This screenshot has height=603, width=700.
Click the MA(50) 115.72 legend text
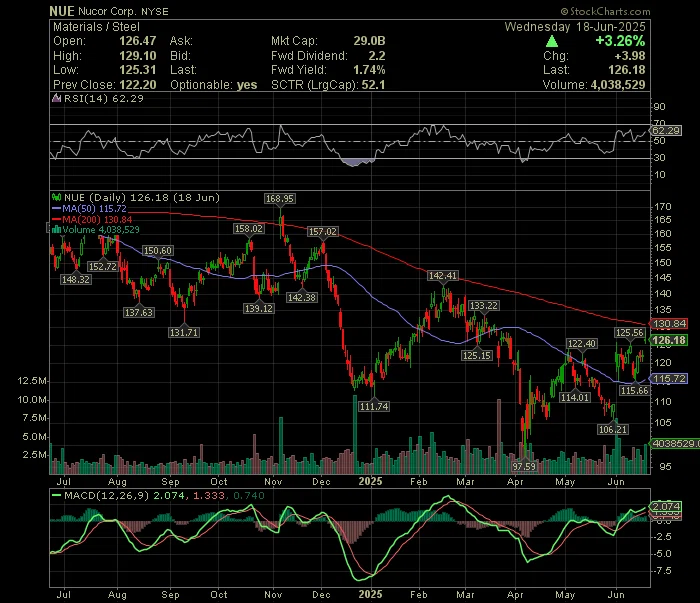(94, 208)
